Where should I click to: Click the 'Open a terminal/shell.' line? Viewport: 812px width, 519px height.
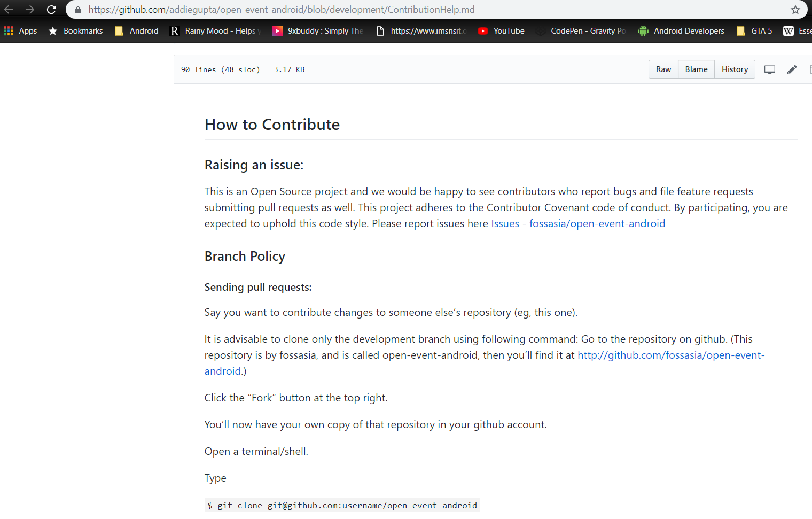[256, 451]
